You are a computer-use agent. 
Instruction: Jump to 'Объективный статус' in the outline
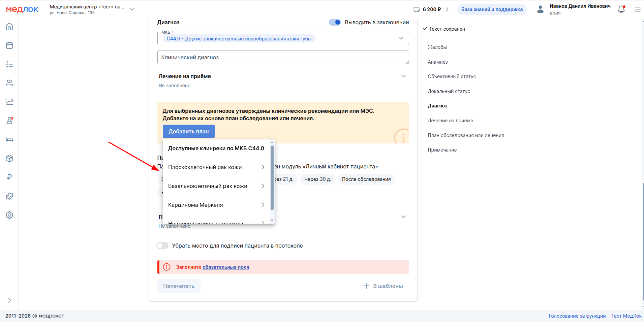click(452, 76)
